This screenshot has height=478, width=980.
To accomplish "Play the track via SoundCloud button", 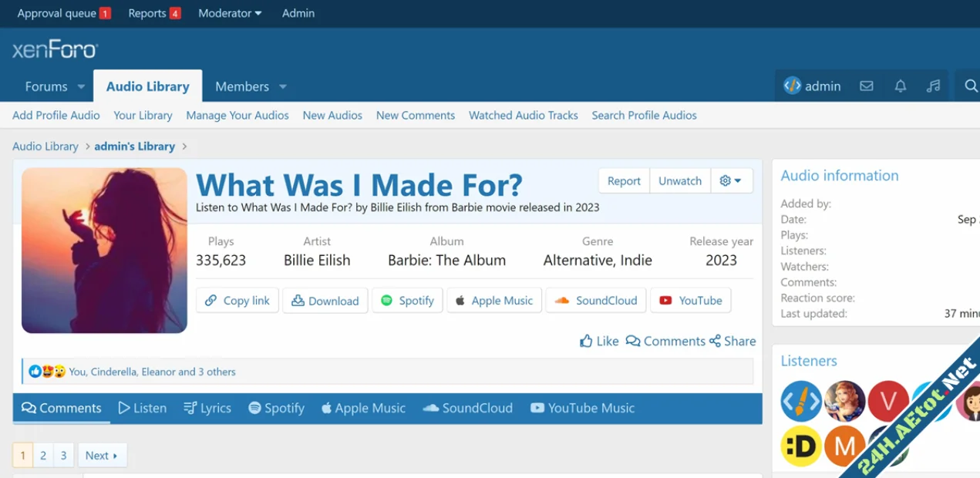I will coord(596,301).
